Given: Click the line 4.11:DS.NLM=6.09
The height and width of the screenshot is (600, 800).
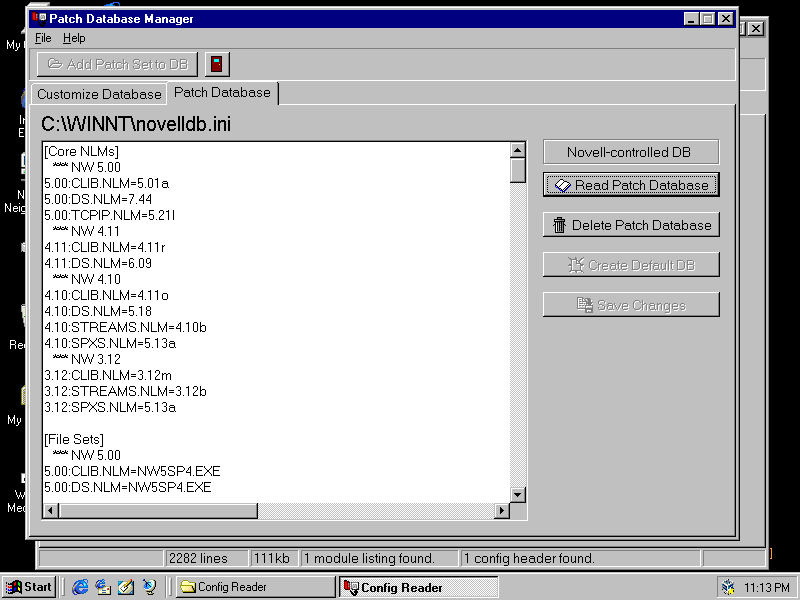Looking at the screenshot, I should pyautogui.click(x=98, y=263).
